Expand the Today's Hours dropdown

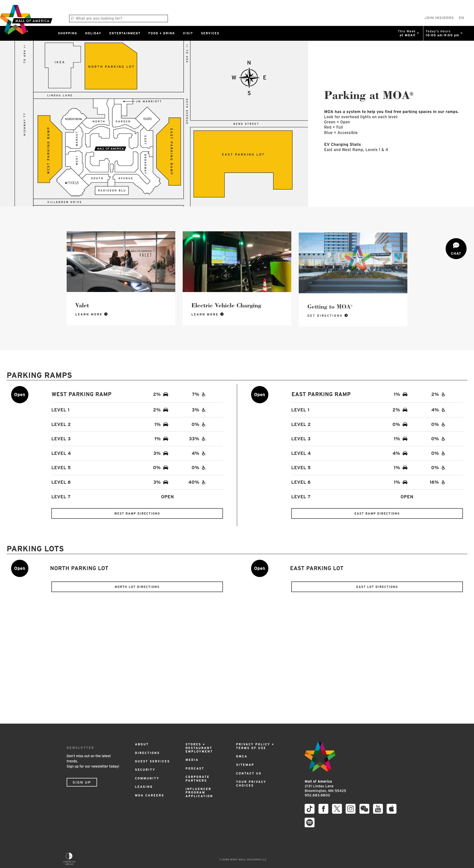(x=444, y=33)
